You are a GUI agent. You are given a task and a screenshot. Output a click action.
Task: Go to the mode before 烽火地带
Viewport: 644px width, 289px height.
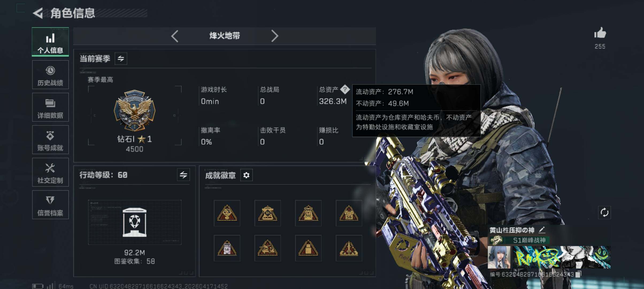[175, 36]
